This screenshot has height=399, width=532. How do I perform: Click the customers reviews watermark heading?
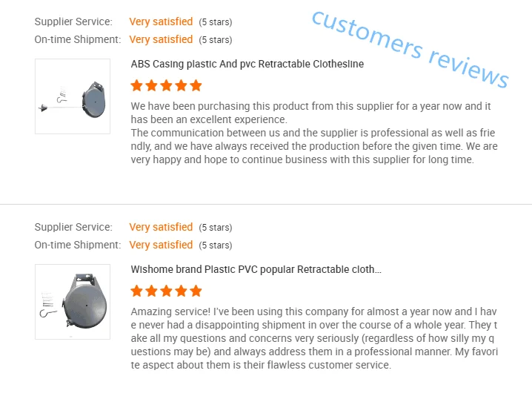(x=410, y=49)
